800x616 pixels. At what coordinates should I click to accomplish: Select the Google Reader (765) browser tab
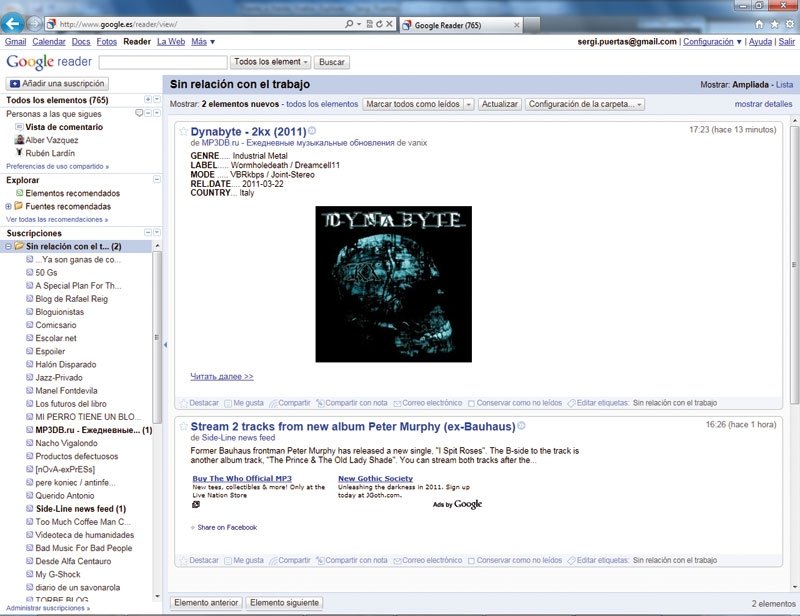tap(461, 25)
